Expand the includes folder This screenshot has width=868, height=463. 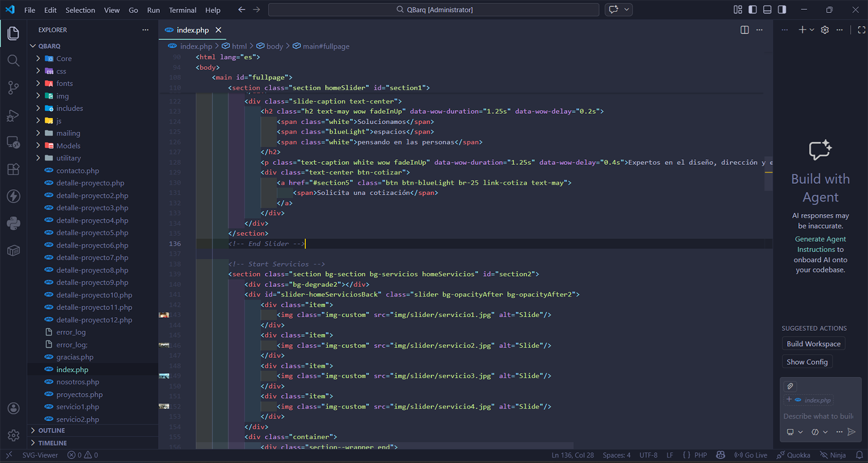point(69,108)
